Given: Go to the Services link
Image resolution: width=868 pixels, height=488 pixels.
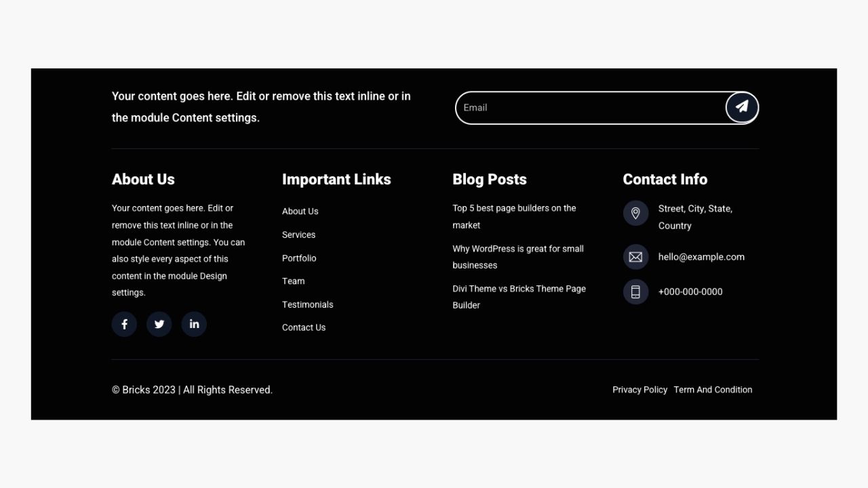Looking at the screenshot, I should click(298, 235).
